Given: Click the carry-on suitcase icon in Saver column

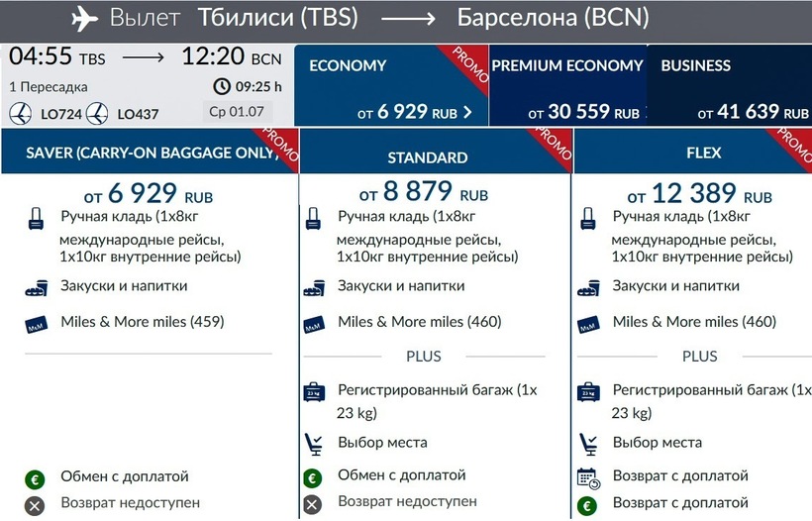Looking at the screenshot, I should [x=37, y=219].
